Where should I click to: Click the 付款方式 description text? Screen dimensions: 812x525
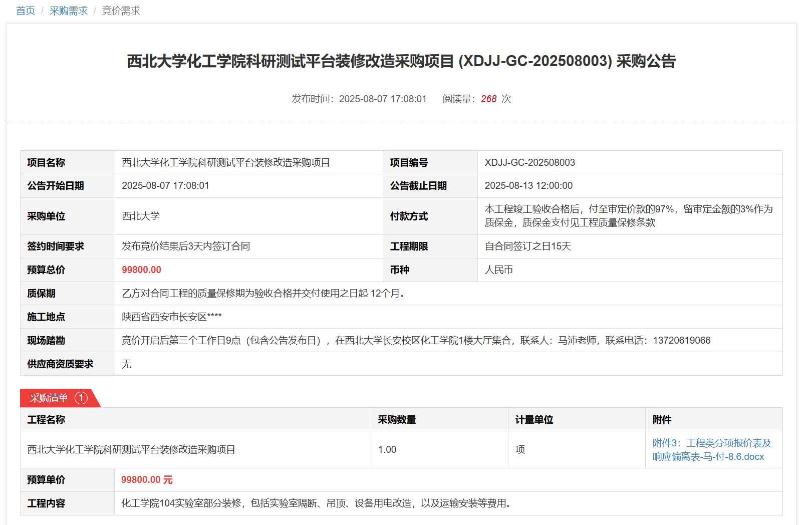click(628, 216)
